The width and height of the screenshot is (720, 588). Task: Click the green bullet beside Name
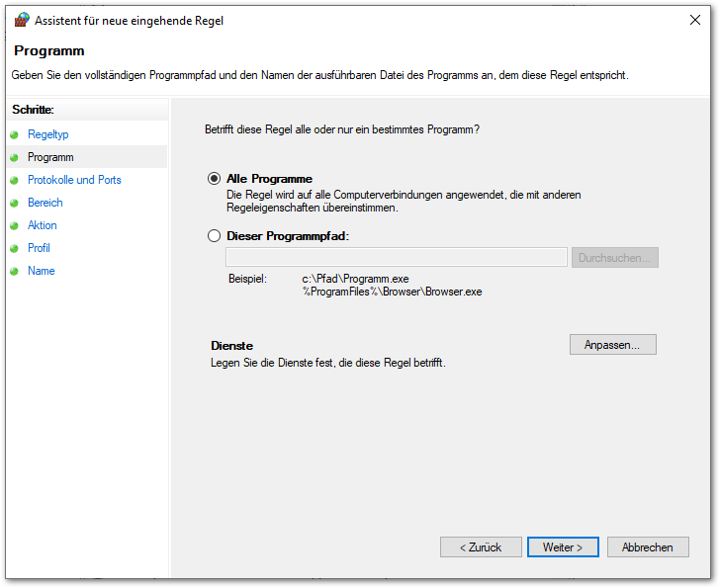click(x=14, y=271)
